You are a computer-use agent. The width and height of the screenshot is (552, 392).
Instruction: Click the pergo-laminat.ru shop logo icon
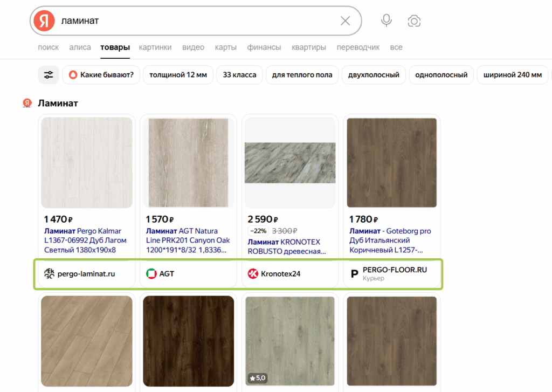click(49, 274)
